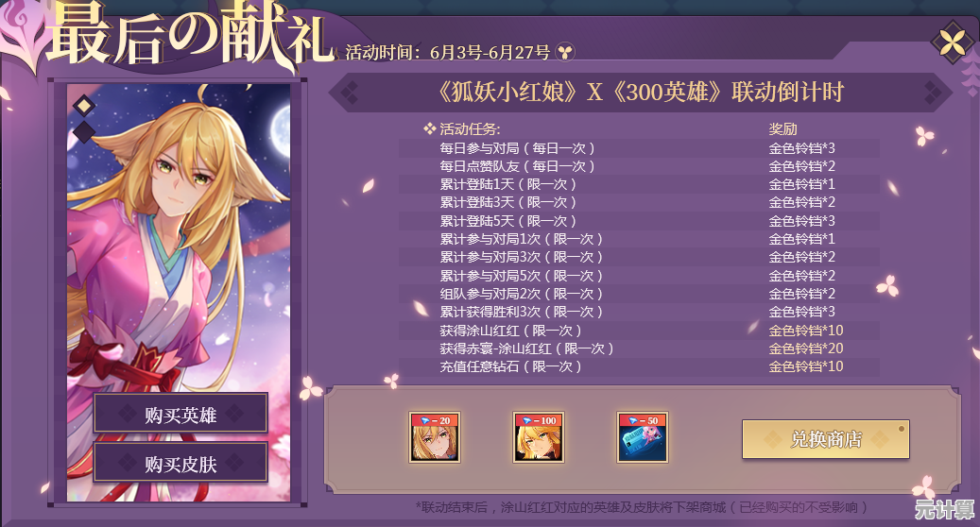Select the 组队参与对局2次 task row
Viewport: 980px width, 527px height.
point(640,294)
